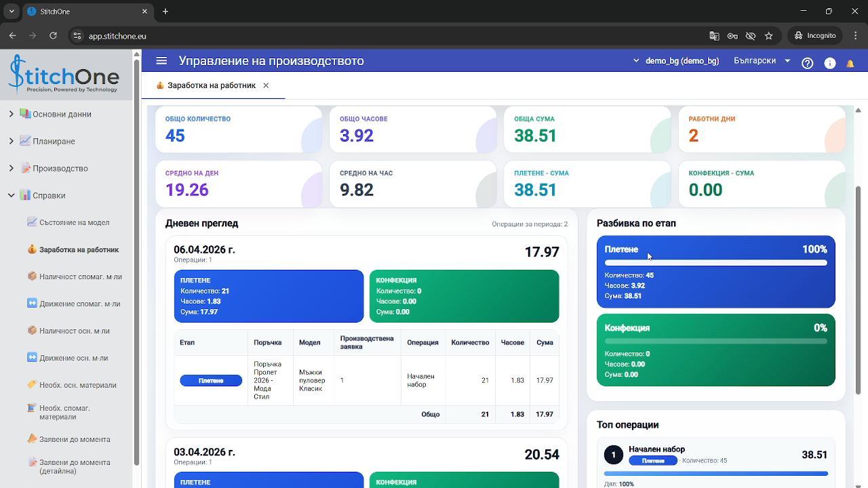Click РАБОТНИ ДНИ value 2
Screen dimensions: 868x488
pos(693,136)
